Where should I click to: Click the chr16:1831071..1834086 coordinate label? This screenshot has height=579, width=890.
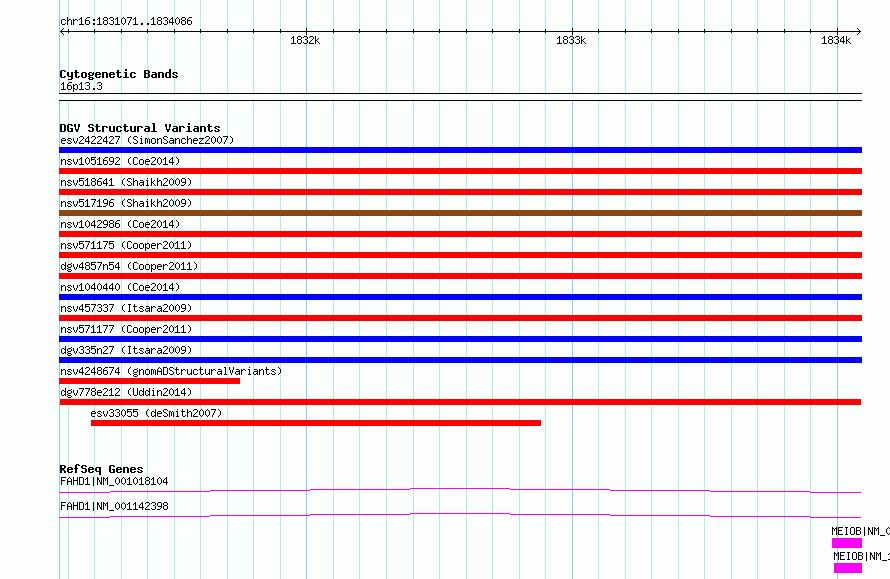click(x=126, y=22)
